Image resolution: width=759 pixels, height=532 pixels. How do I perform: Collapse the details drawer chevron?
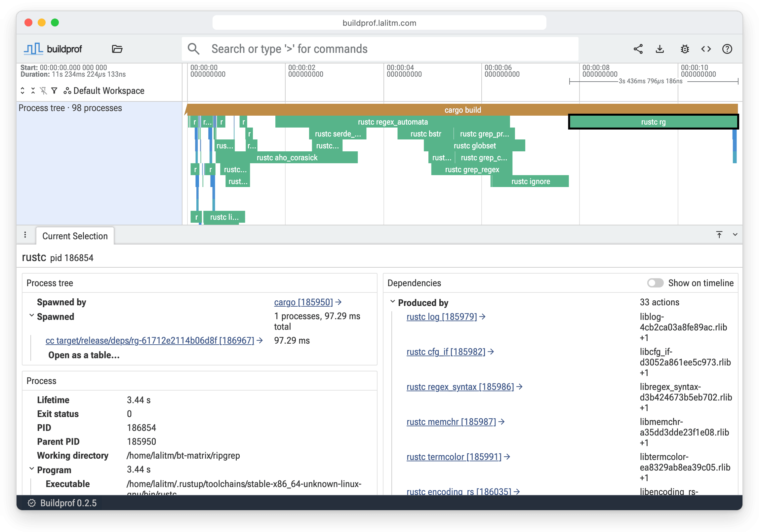click(735, 235)
